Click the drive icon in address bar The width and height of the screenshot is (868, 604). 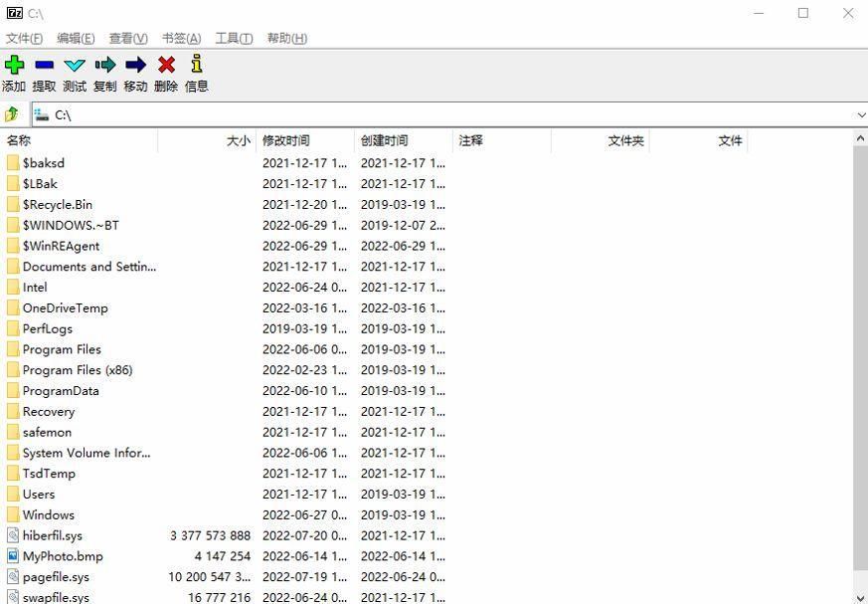pyautogui.click(x=42, y=114)
